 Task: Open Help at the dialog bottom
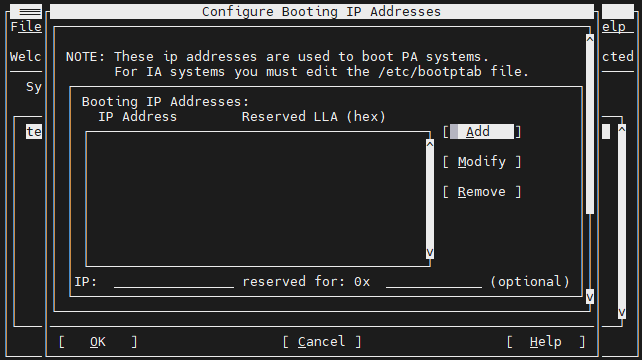tap(546, 342)
